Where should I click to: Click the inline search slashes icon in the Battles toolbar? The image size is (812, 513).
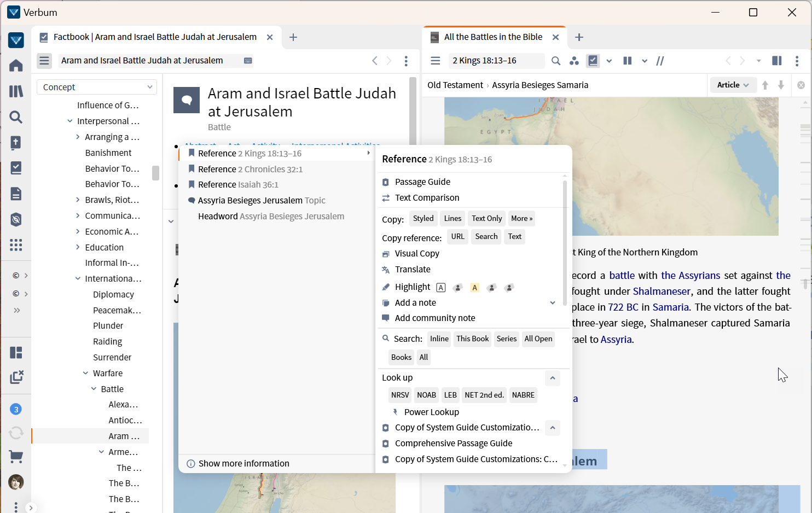click(x=660, y=61)
